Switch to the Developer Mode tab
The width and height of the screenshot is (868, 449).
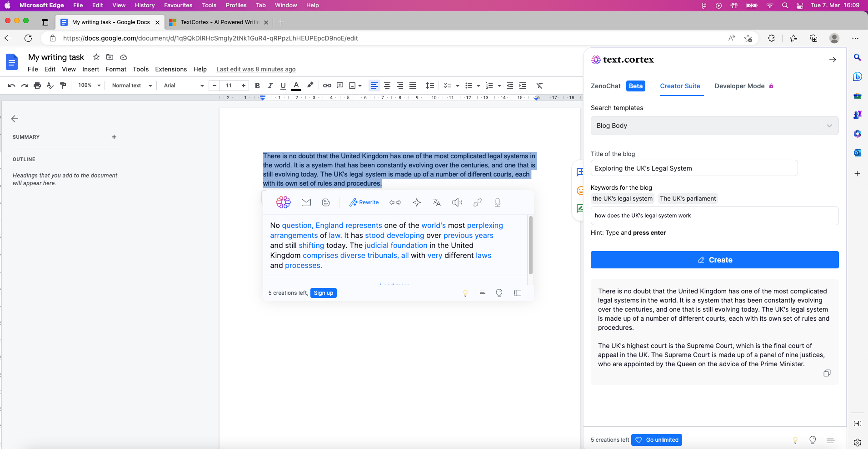744,86
